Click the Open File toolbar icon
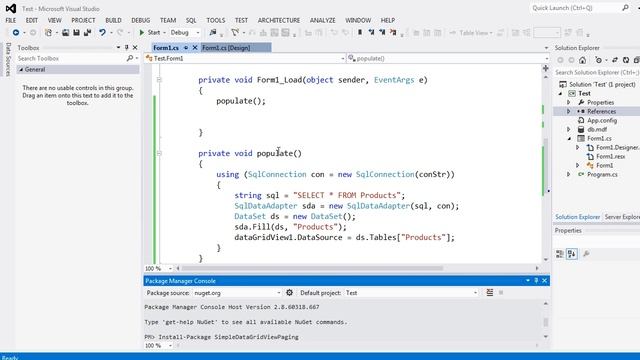Viewport: 640px width, 360px height. point(65,33)
